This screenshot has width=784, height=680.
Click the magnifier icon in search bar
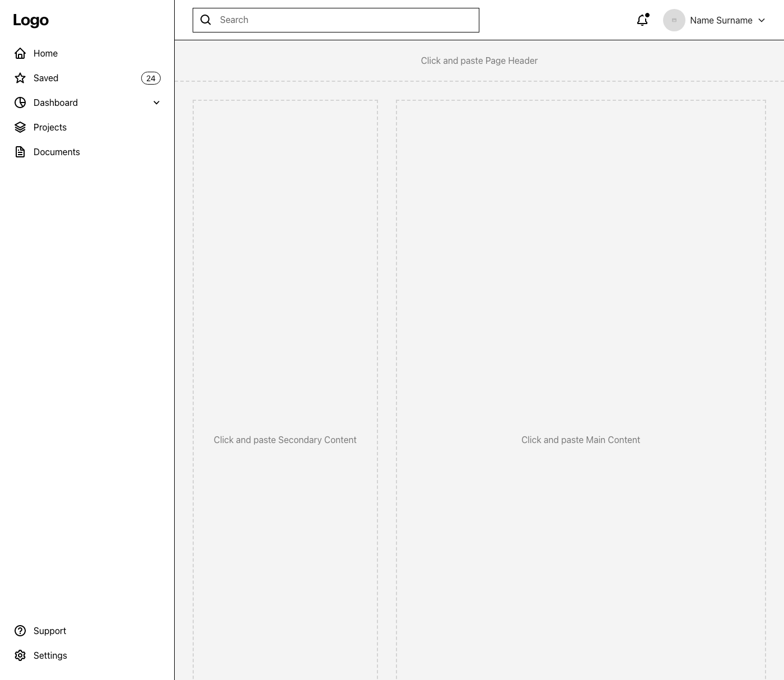[206, 20]
